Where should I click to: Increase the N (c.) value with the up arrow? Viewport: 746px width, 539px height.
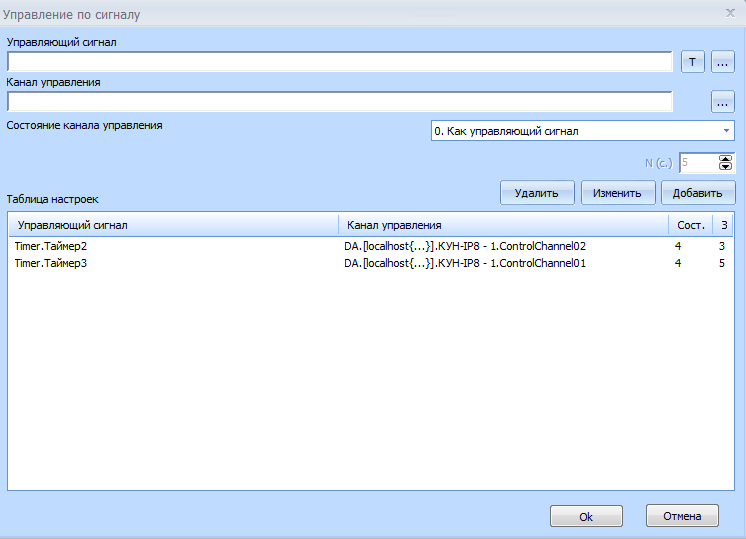(x=726, y=157)
